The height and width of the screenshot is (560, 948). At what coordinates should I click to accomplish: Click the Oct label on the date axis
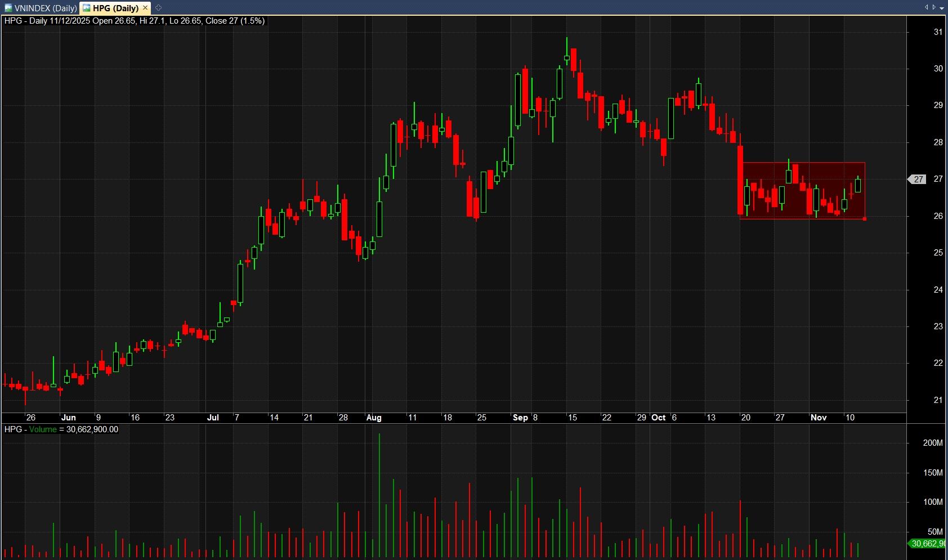659,418
